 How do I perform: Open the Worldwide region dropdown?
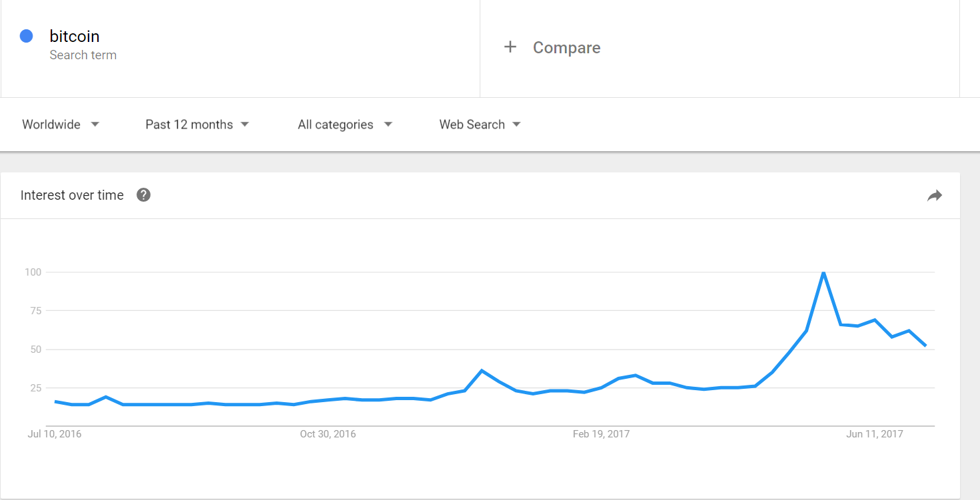61,125
